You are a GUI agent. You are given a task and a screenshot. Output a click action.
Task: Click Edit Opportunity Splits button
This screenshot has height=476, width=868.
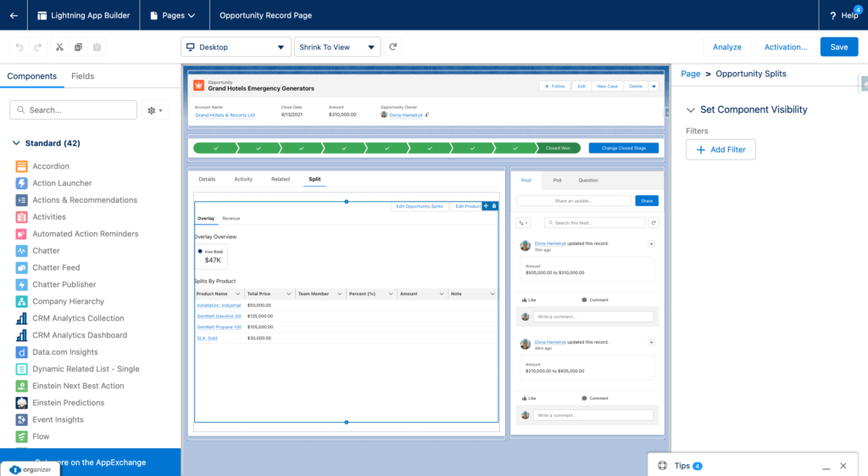point(420,206)
